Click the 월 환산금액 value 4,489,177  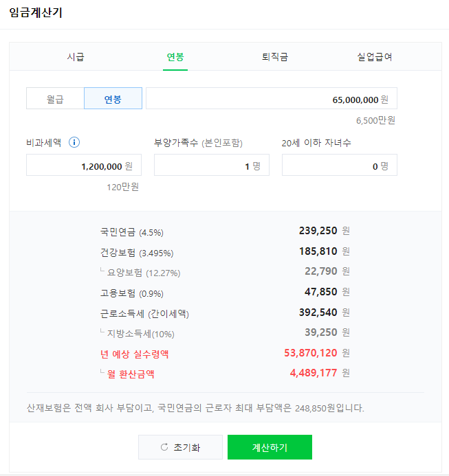click(x=314, y=373)
